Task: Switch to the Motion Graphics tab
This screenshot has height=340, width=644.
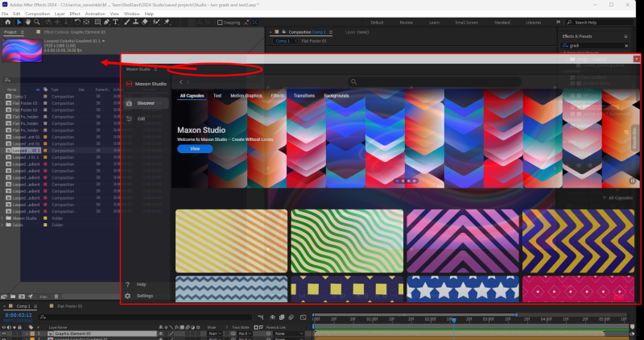Action: (246, 96)
